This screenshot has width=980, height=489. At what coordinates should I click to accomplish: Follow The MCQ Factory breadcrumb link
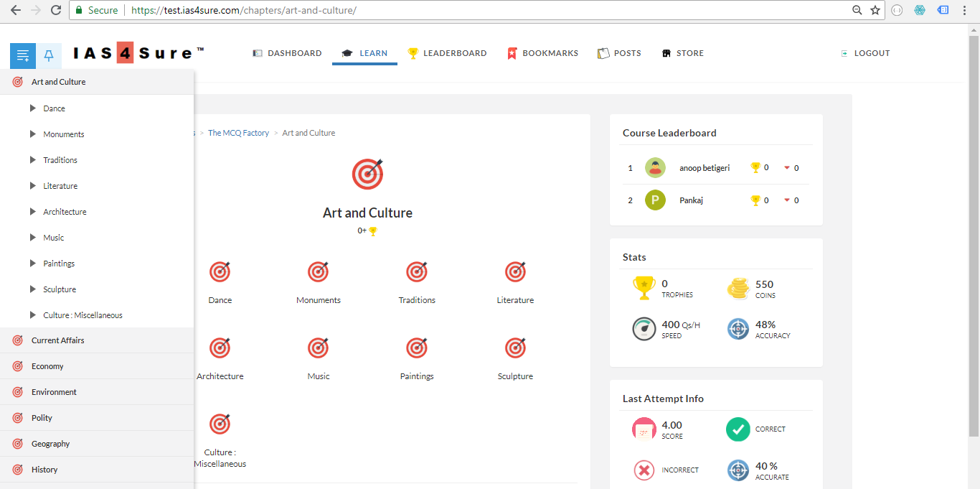238,133
